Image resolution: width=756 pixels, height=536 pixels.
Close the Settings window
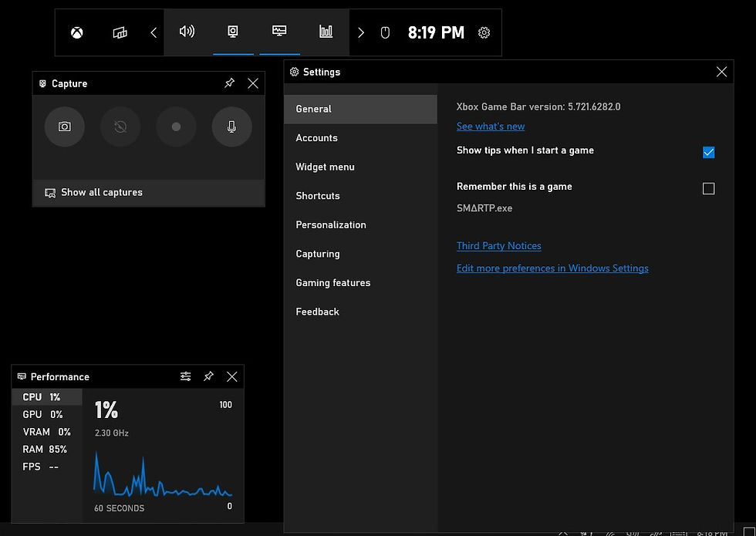(x=722, y=72)
